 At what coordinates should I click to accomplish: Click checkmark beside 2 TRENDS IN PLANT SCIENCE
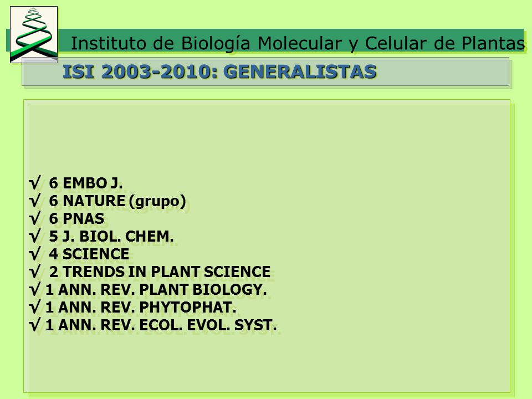35,272
